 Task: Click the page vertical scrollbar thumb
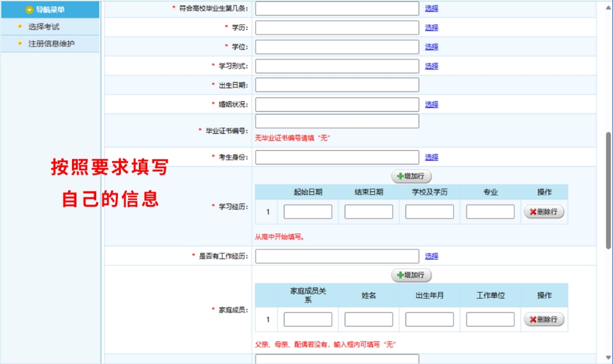[608, 190]
